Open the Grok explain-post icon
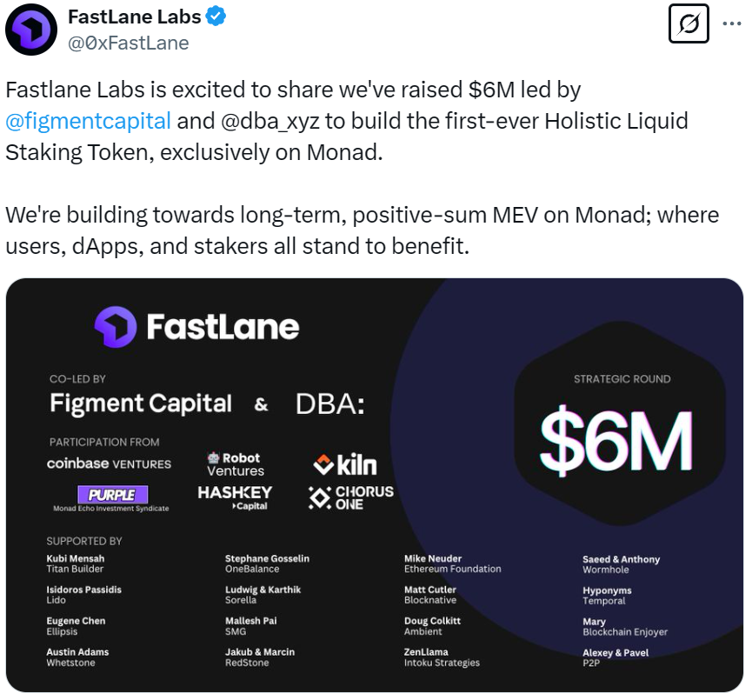 click(689, 25)
